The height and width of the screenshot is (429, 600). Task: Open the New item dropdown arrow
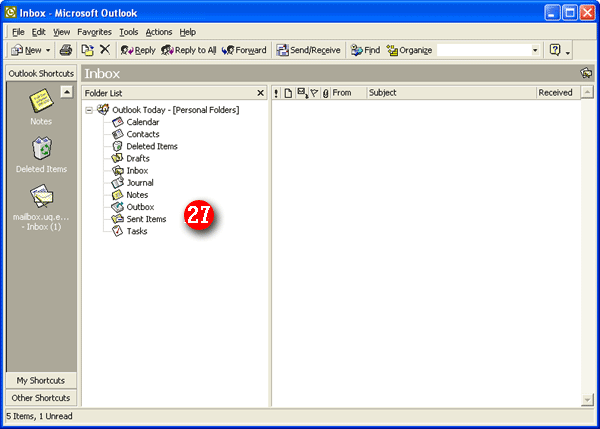point(48,51)
